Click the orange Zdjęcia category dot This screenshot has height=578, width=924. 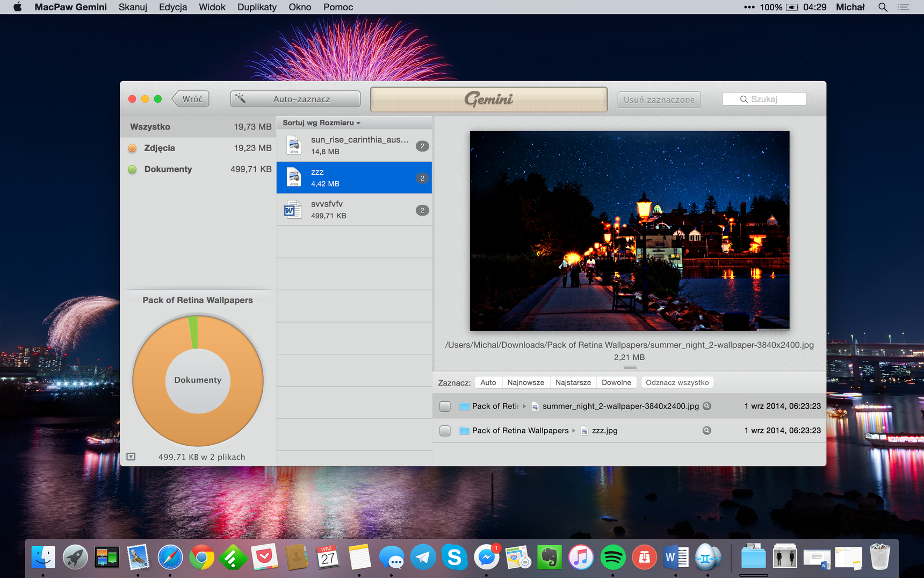132,148
